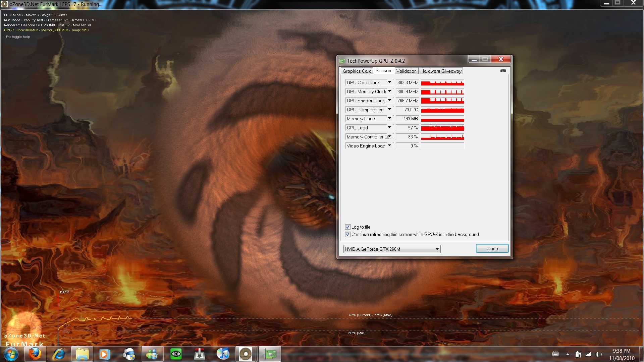Screen dimensions: 644x362
Task: Select the Sensors tab
Action: (x=384, y=70)
